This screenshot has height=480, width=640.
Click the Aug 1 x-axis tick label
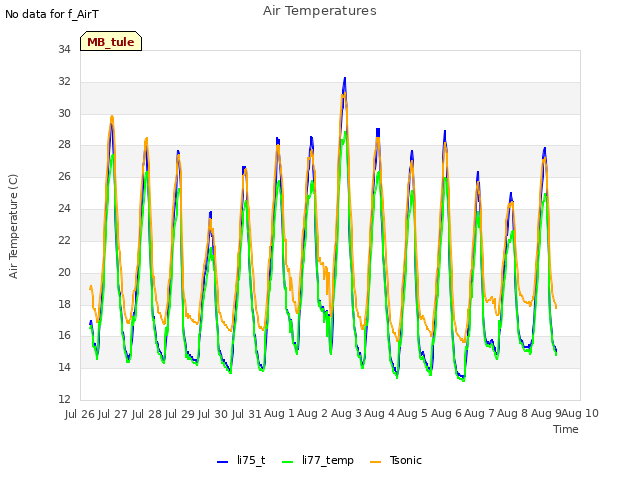pyautogui.click(x=280, y=413)
